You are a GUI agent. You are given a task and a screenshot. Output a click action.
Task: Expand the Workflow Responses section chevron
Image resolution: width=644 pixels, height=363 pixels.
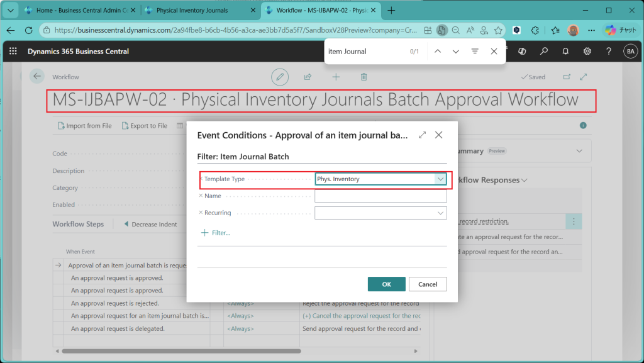[x=524, y=181]
